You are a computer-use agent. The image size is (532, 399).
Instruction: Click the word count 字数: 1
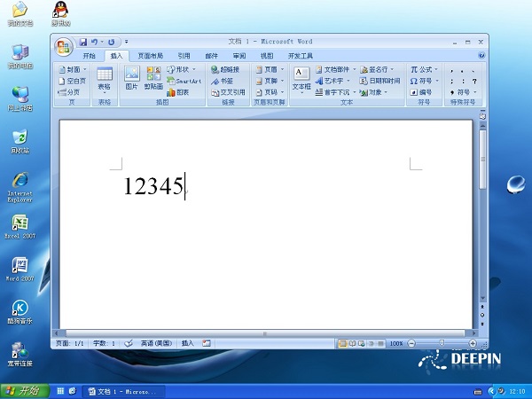[104, 343]
